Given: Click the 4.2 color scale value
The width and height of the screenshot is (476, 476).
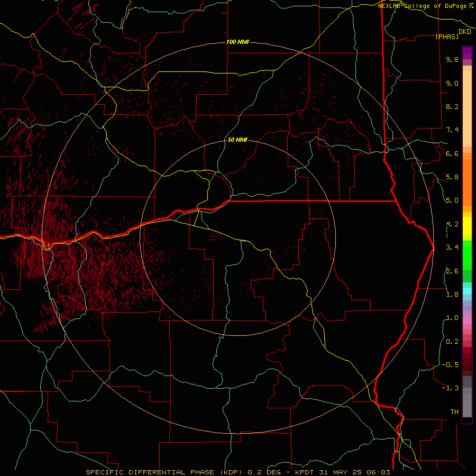Looking at the screenshot, I should click(452, 224).
